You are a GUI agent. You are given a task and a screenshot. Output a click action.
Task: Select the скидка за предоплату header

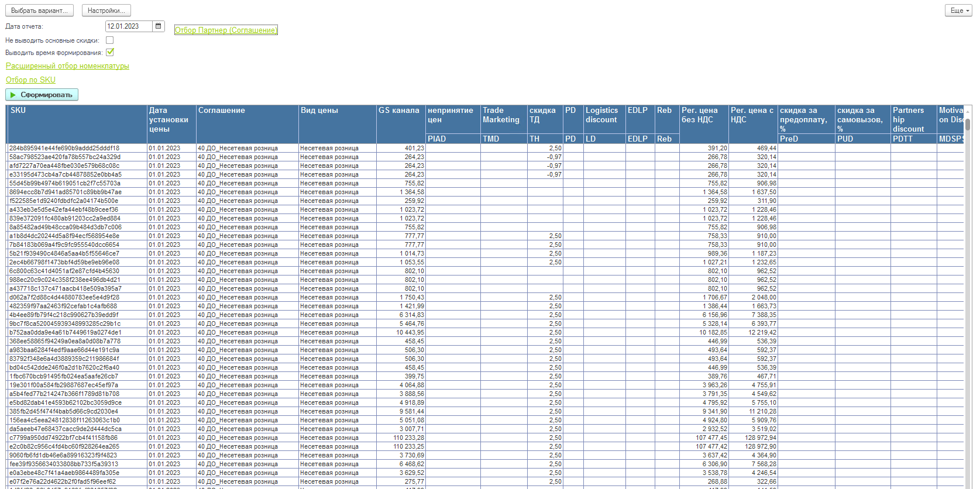coord(806,119)
